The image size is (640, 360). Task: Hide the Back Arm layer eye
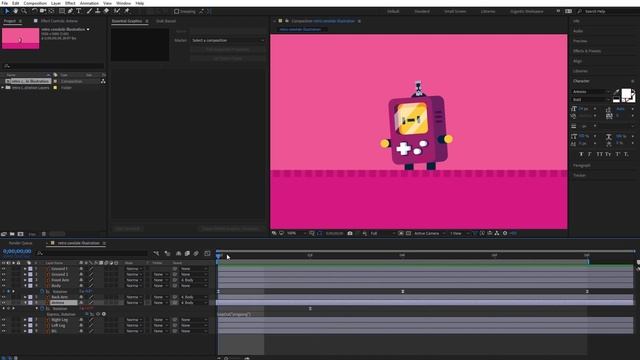tap(4, 297)
